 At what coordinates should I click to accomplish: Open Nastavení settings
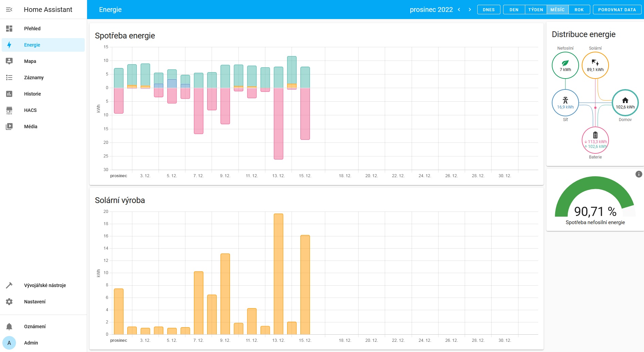pos(35,302)
